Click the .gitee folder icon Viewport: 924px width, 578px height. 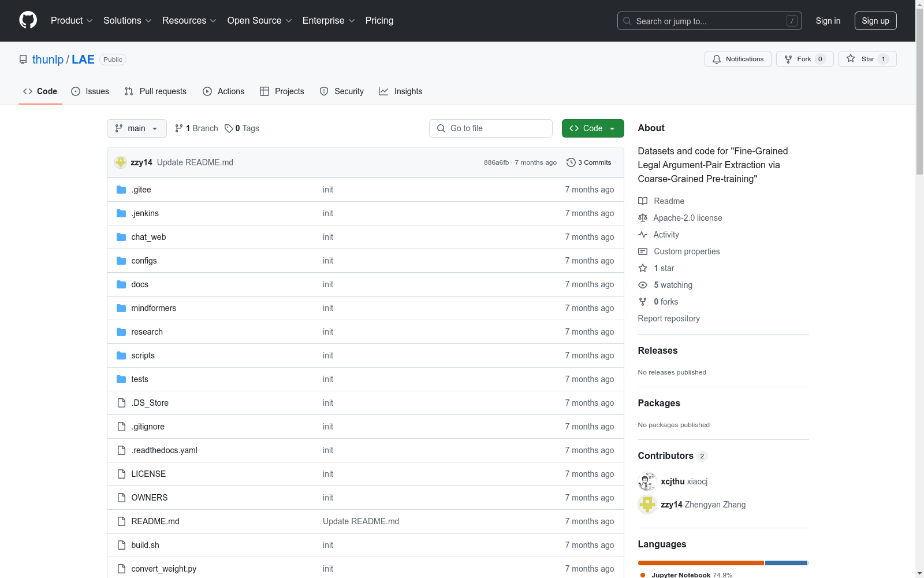121,190
